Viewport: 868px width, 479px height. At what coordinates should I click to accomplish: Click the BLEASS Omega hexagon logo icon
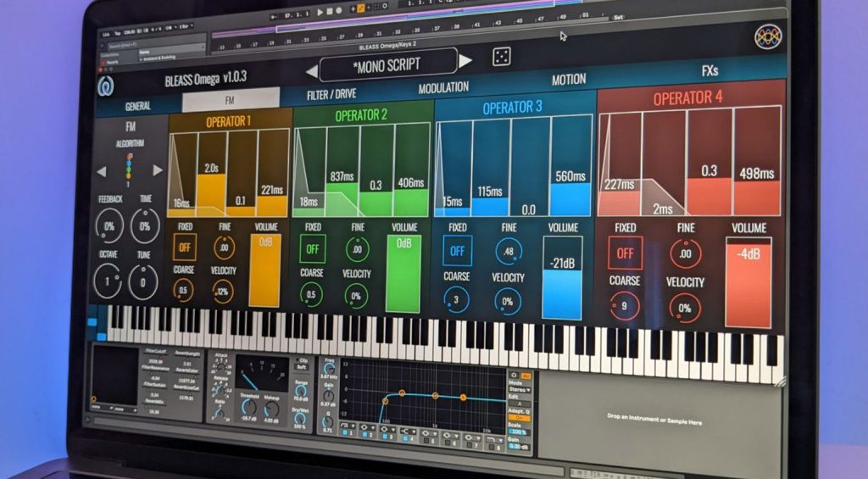(x=107, y=86)
